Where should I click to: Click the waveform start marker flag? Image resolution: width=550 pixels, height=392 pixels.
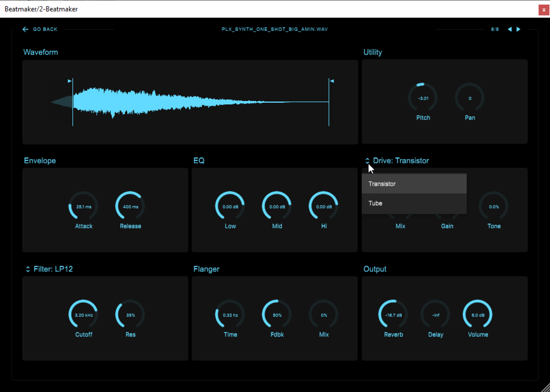coord(70,80)
